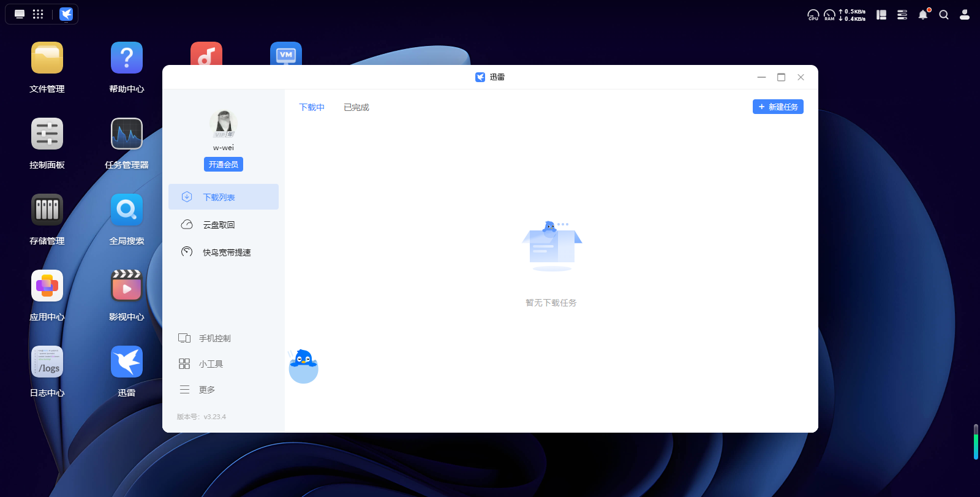Maximize the 迅雷 window

781,77
